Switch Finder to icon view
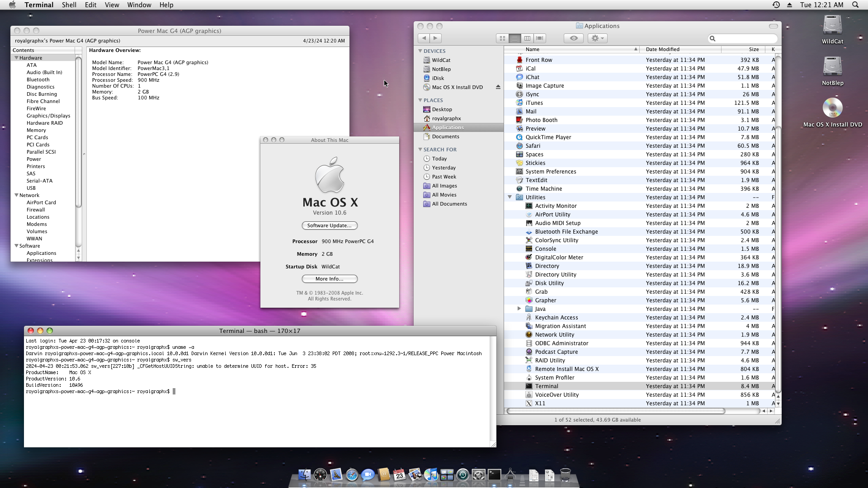 (502, 38)
